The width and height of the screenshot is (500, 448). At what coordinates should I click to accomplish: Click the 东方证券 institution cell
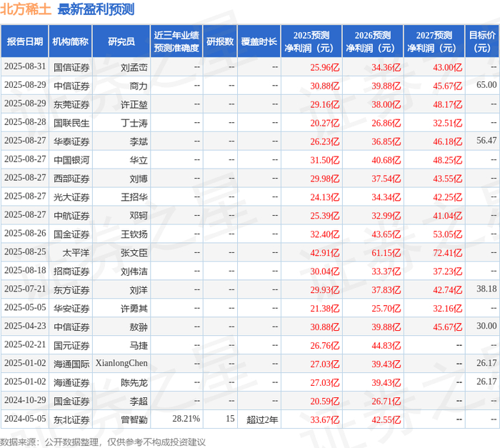pyautogui.click(x=71, y=289)
